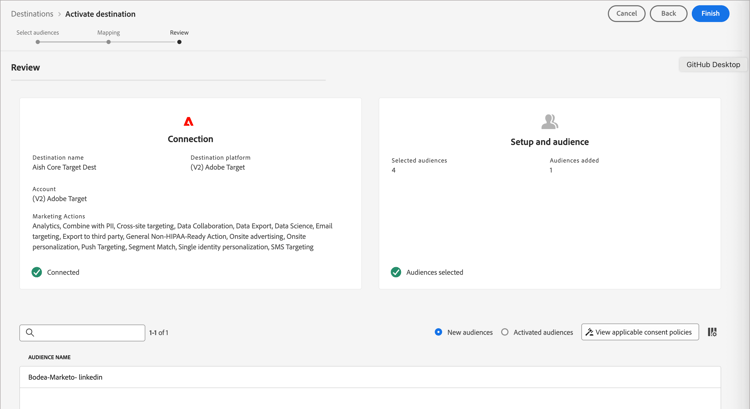Click the Audiences added value 1
The image size is (750, 409).
(x=551, y=170)
